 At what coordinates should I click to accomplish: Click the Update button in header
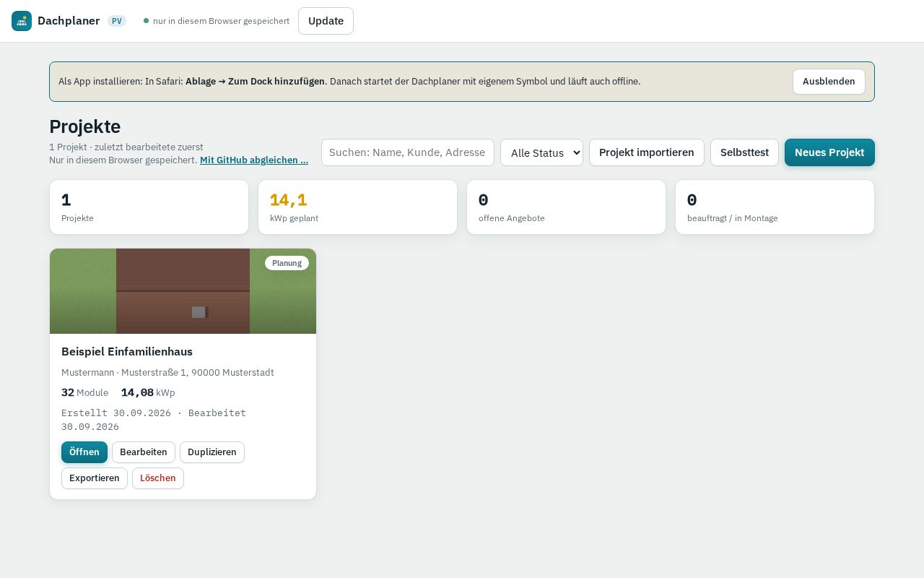pos(326,21)
